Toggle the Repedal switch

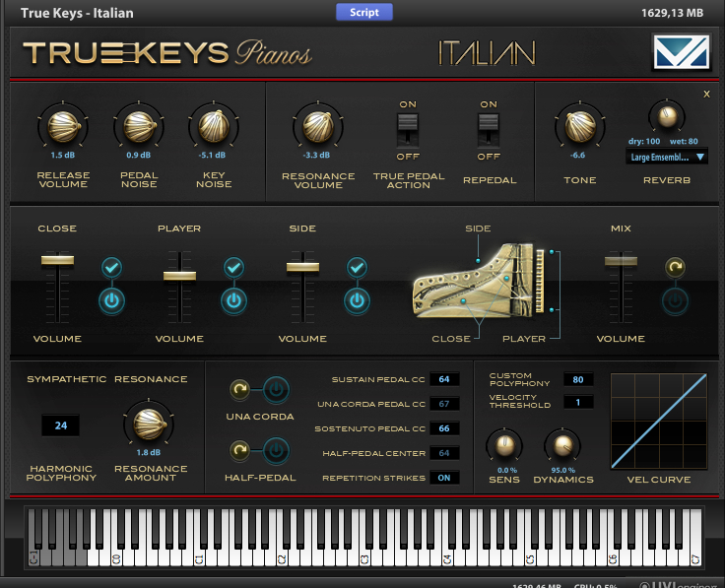point(489,130)
